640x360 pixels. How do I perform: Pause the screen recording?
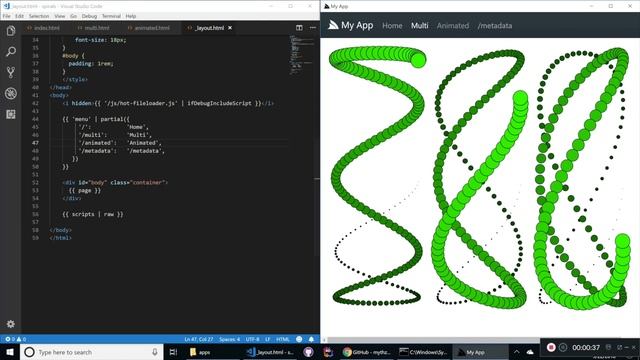tap(563, 347)
